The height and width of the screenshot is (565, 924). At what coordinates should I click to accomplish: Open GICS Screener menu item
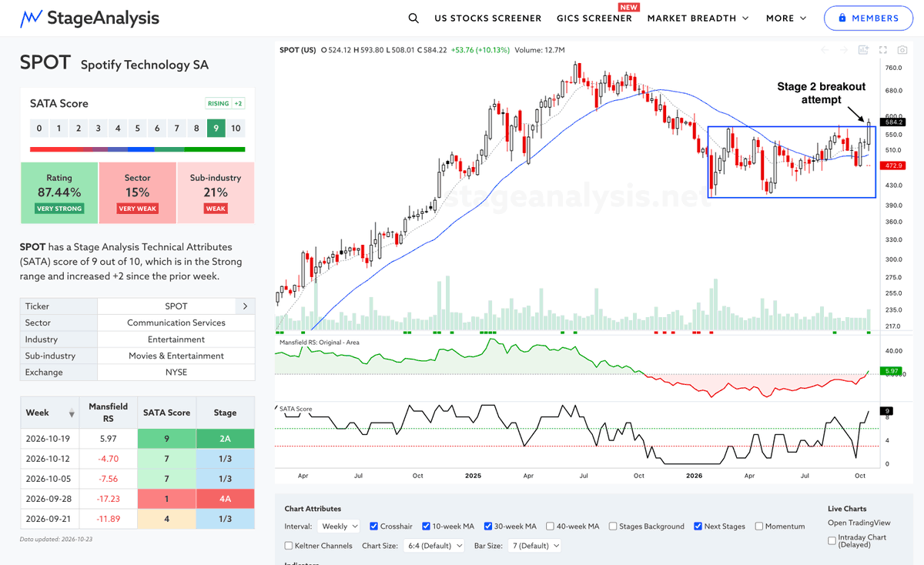coord(594,18)
